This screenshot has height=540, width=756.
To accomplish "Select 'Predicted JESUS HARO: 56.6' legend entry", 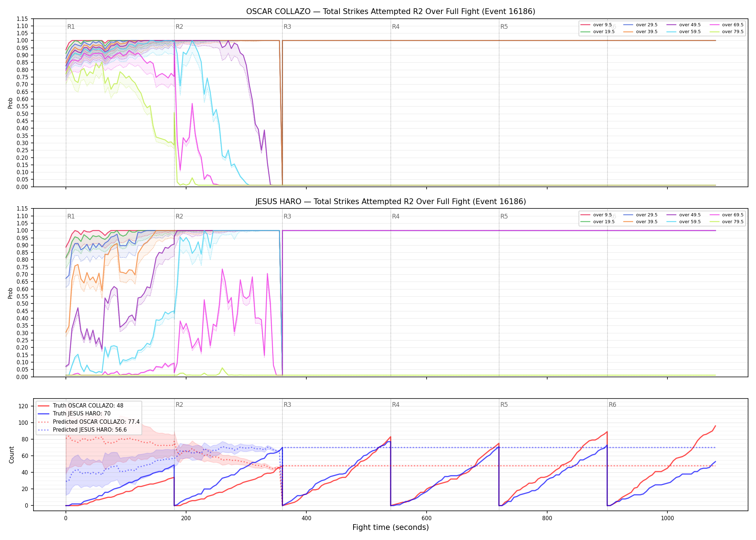I will 82,430.
